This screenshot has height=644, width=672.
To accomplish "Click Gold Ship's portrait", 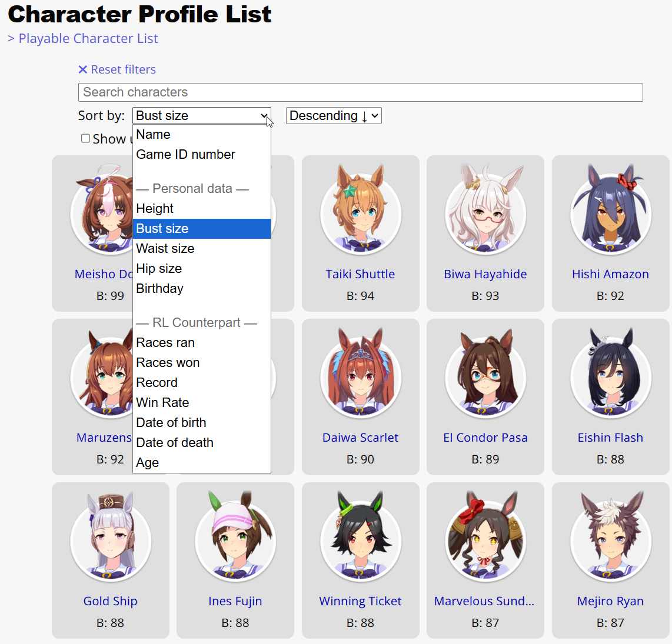I will (x=111, y=537).
